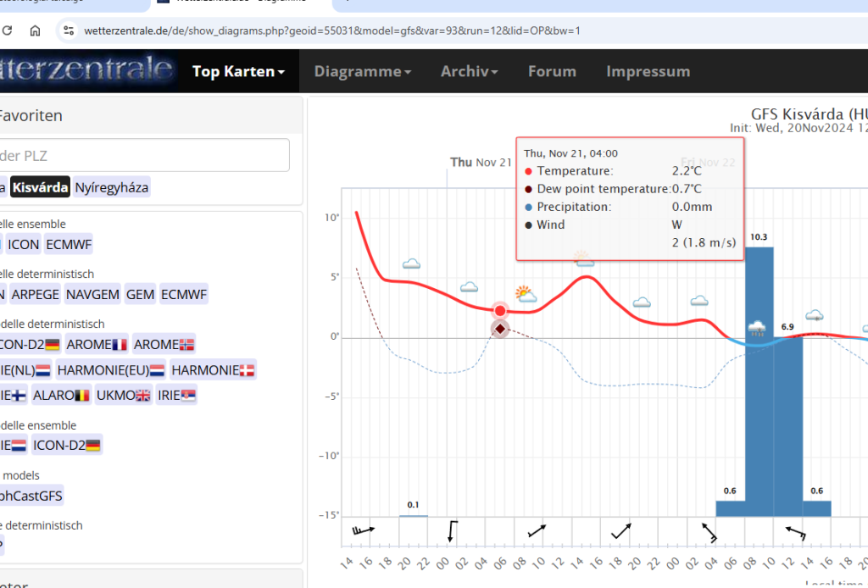The height and width of the screenshot is (588, 868).
Task: Expand the Diagramme dropdown menu
Action: (x=362, y=72)
